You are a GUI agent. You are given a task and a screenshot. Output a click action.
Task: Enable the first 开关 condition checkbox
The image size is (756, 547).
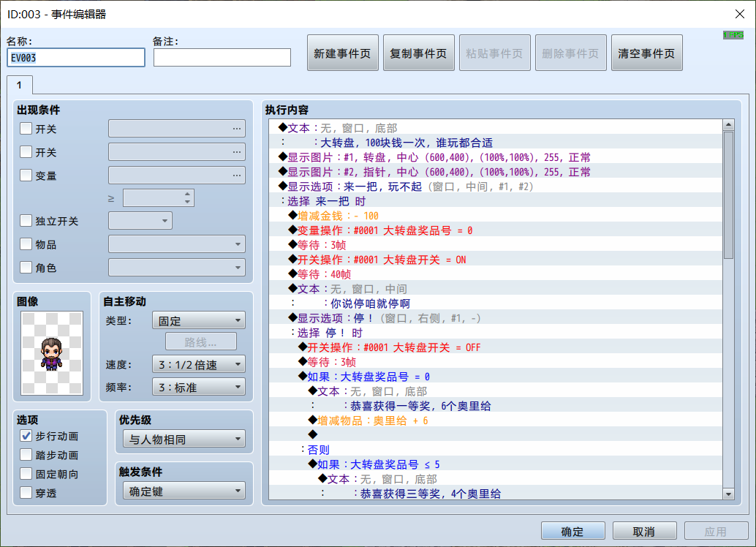tap(26, 129)
